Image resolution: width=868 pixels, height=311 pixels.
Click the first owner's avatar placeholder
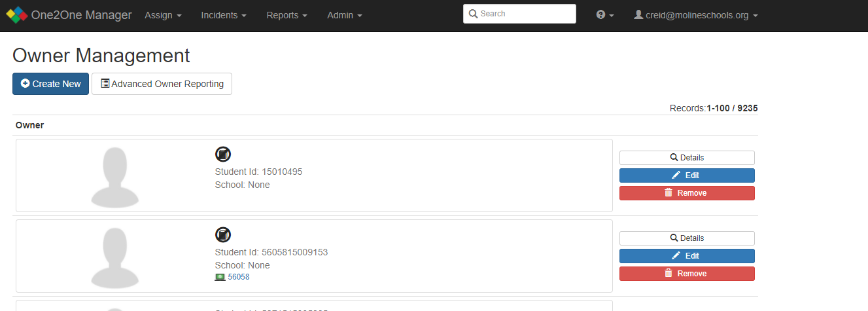115,175
